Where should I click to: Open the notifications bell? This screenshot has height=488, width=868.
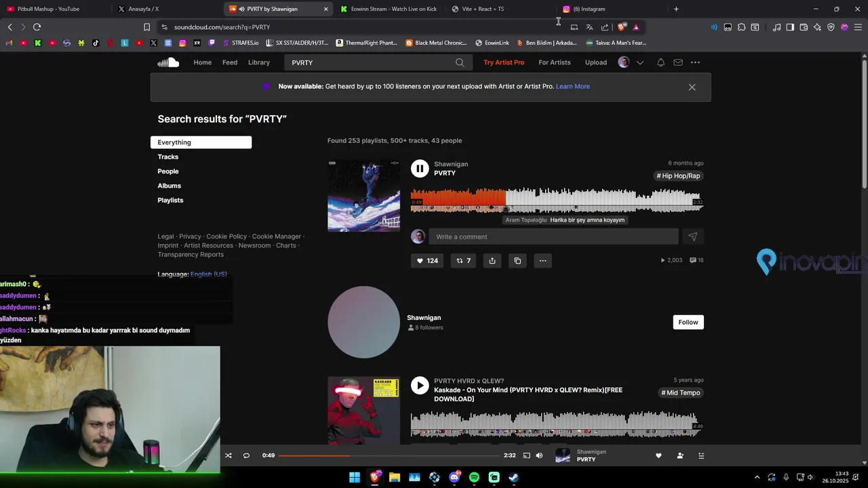[x=660, y=62]
